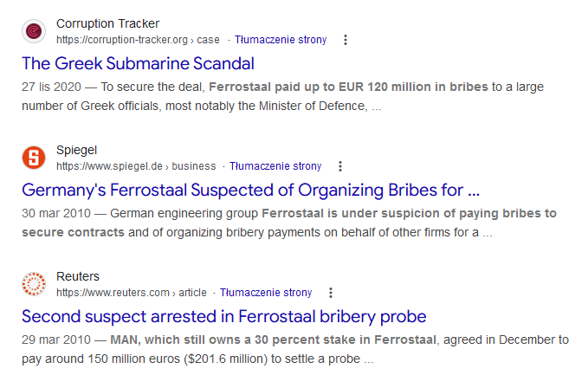The height and width of the screenshot is (388, 588).
Task: Click the 'Spiegel' site name text
Action: (x=77, y=151)
